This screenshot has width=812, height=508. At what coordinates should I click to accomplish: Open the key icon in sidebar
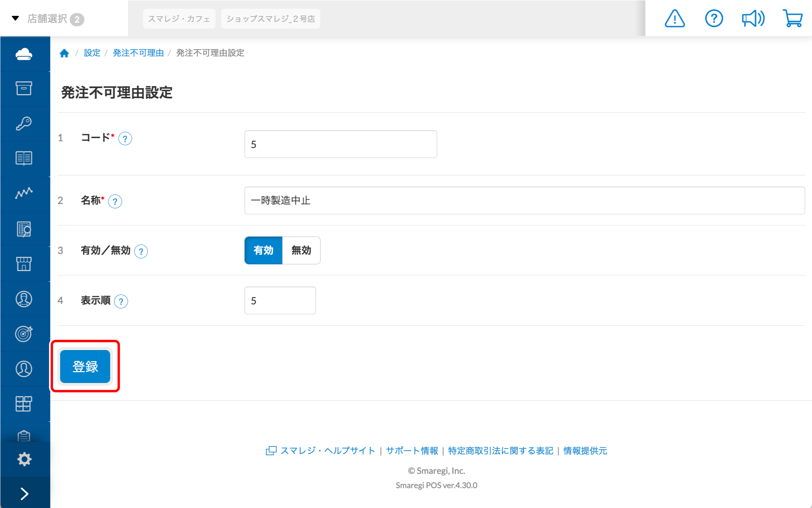point(24,123)
